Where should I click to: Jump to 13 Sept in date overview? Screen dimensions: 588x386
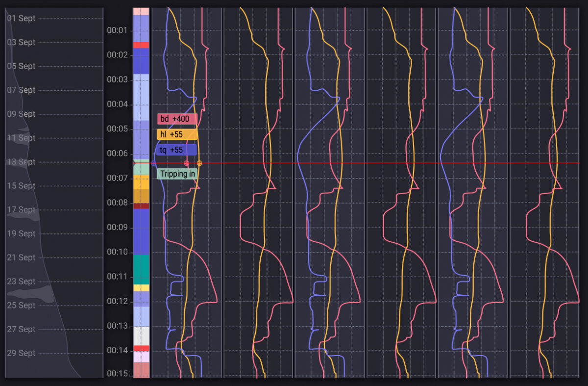point(21,162)
